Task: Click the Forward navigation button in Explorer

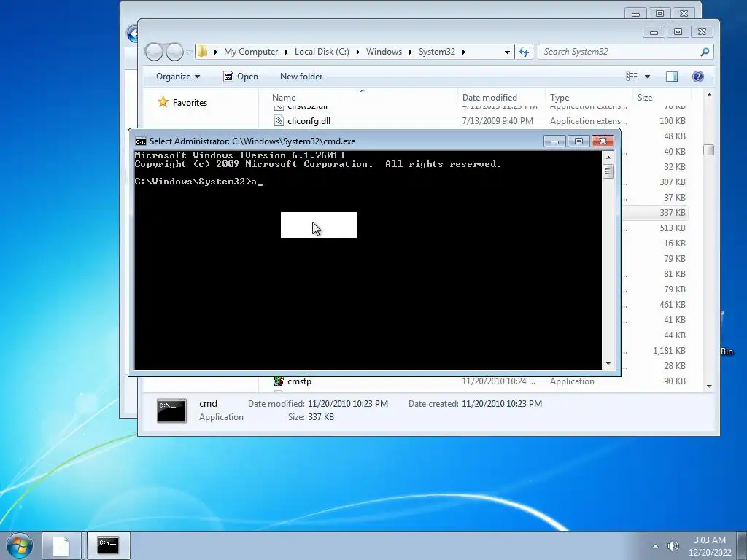Action: [174, 52]
